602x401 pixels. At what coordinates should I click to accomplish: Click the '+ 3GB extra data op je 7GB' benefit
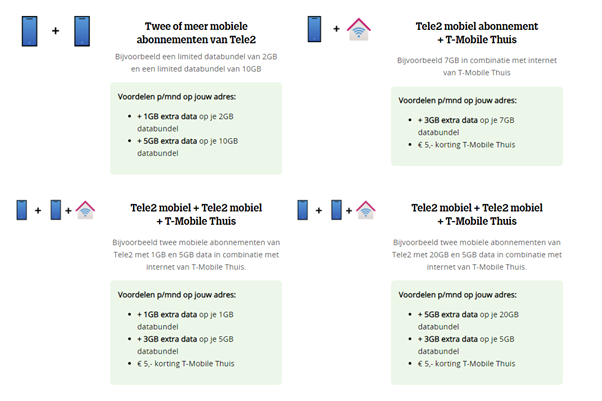[466, 126]
